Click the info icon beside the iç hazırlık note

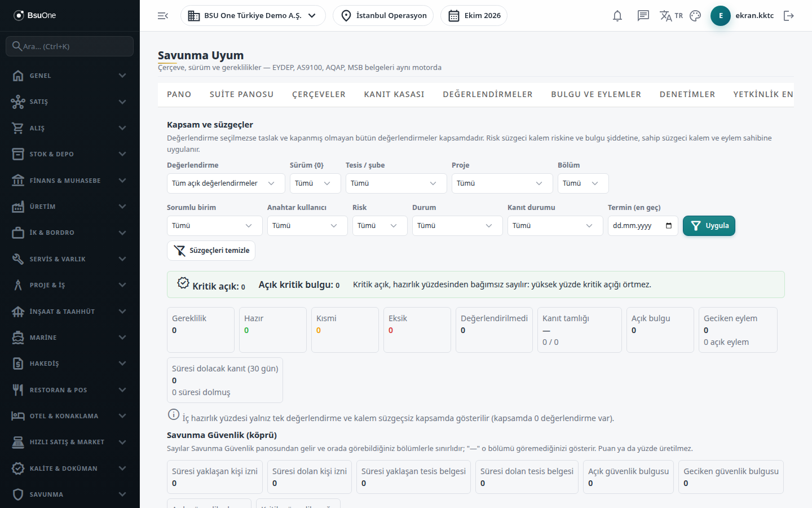(174, 414)
